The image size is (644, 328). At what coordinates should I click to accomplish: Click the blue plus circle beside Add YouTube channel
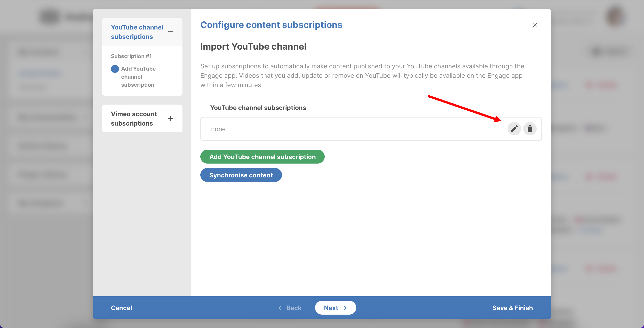tap(115, 69)
